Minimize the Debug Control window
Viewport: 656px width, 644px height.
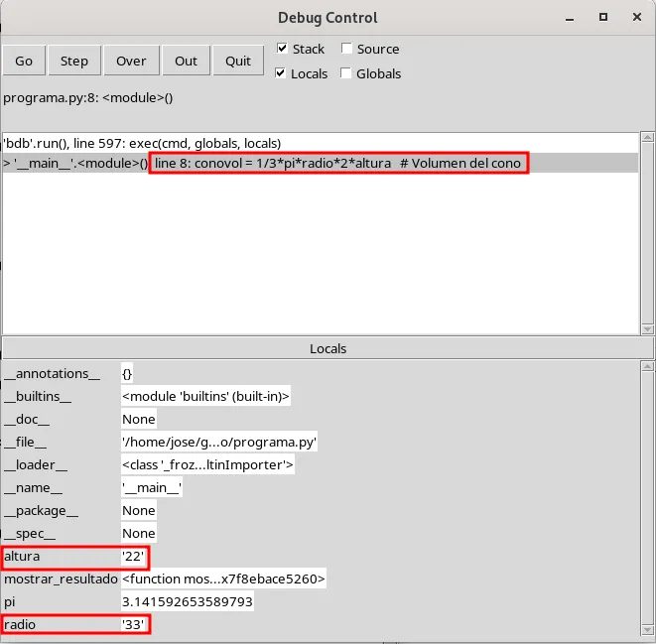[570, 18]
